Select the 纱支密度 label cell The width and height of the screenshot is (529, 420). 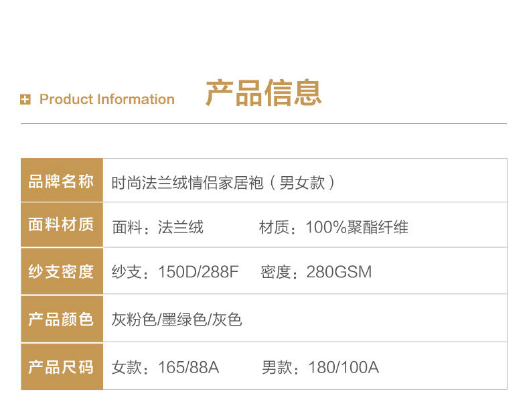pos(62,271)
